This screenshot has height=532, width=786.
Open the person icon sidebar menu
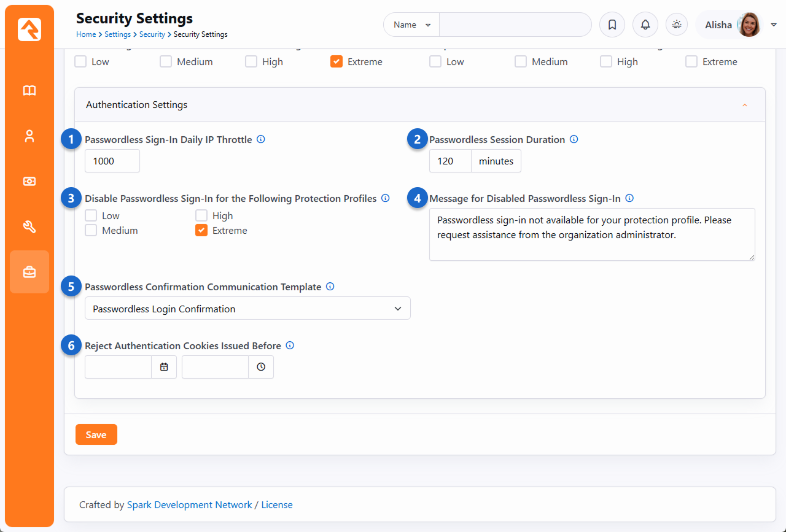[29, 136]
